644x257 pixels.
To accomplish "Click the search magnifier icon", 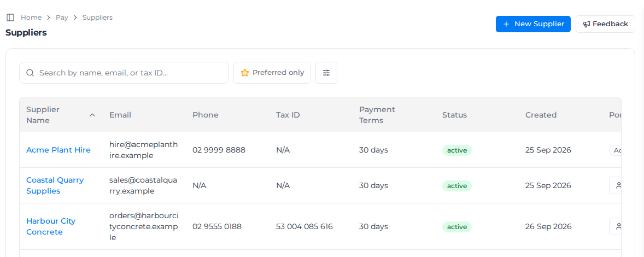I will pyautogui.click(x=30, y=73).
